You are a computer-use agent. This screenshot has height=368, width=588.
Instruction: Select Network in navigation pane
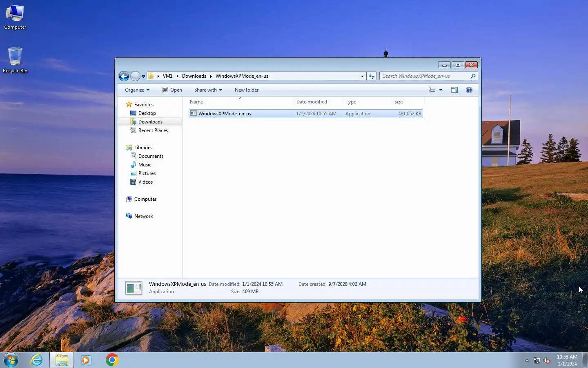coord(143,216)
